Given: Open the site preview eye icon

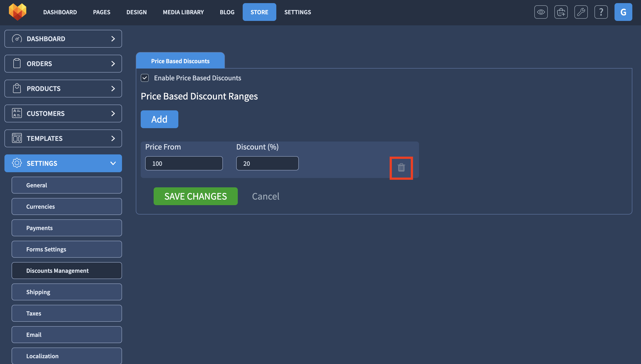Looking at the screenshot, I should pos(541,12).
